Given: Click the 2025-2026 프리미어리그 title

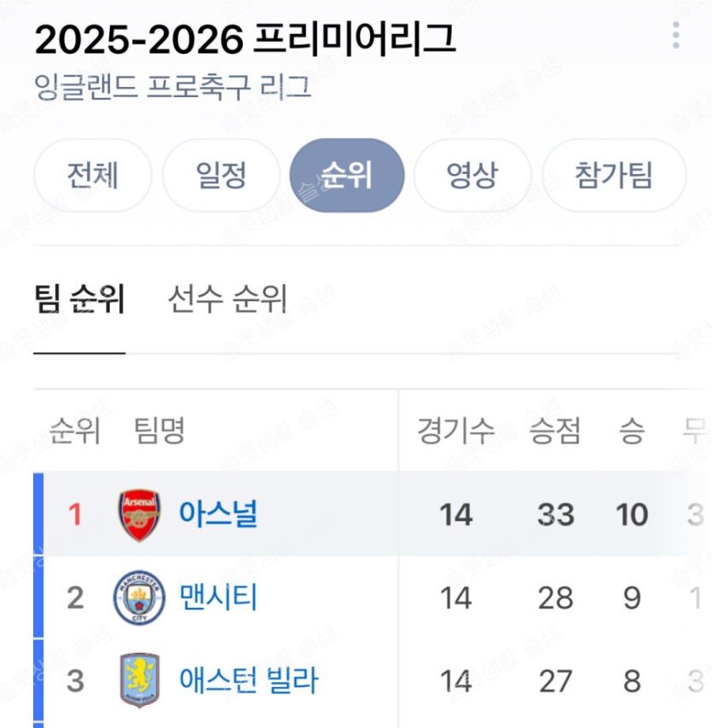Looking at the screenshot, I should point(245,40).
